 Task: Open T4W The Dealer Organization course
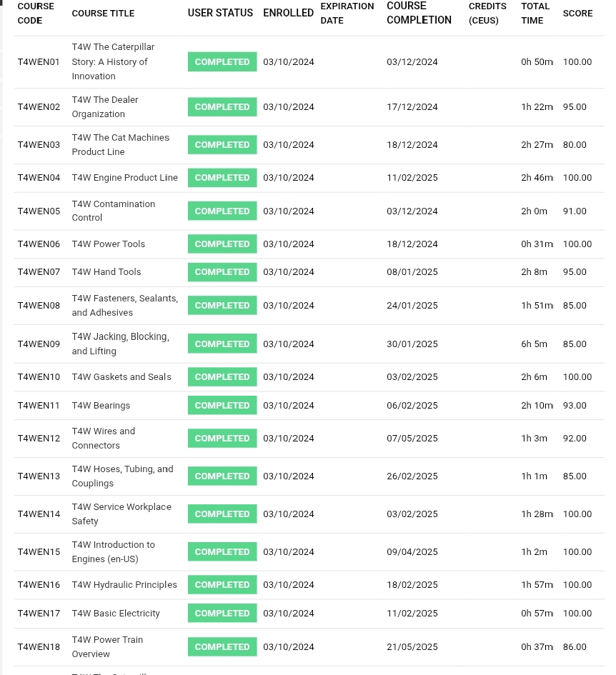104,106
